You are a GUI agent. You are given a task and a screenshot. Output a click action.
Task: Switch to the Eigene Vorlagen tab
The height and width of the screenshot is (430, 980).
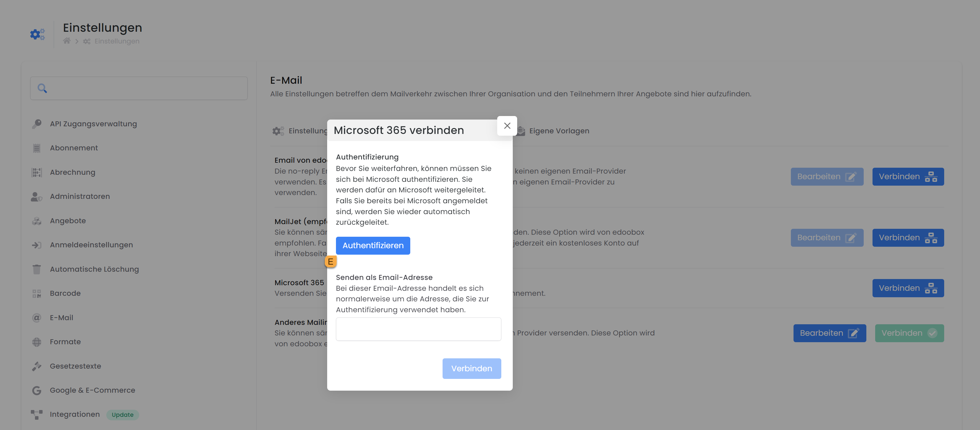pos(559,131)
